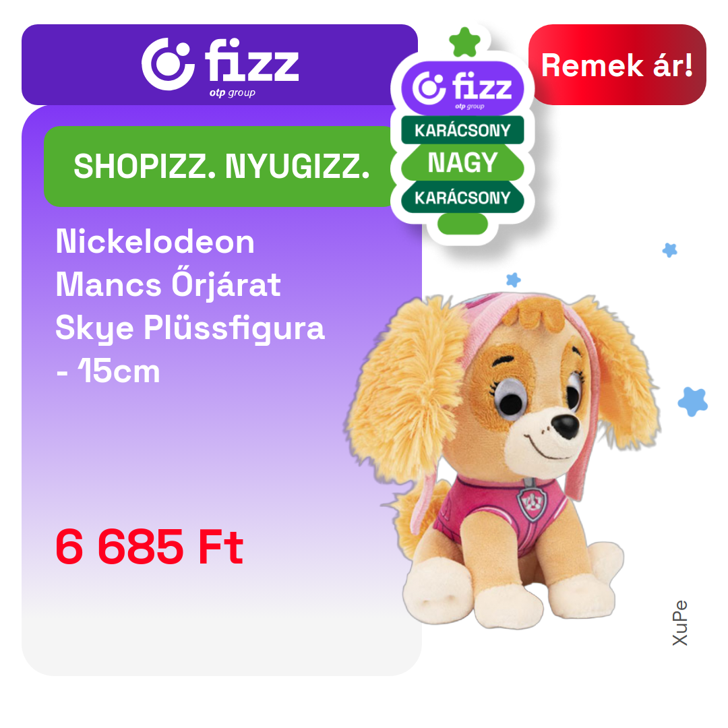Click the green star atop Christmas tree badge

[464, 42]
